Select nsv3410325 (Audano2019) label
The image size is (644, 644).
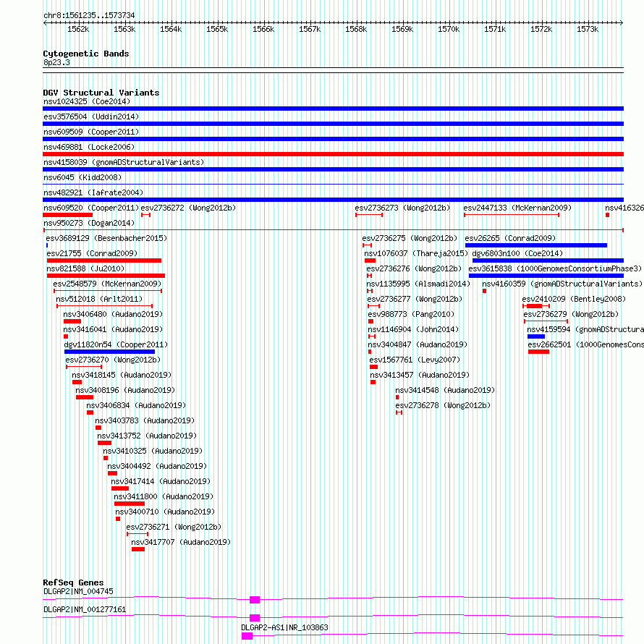tap(153, 451)
